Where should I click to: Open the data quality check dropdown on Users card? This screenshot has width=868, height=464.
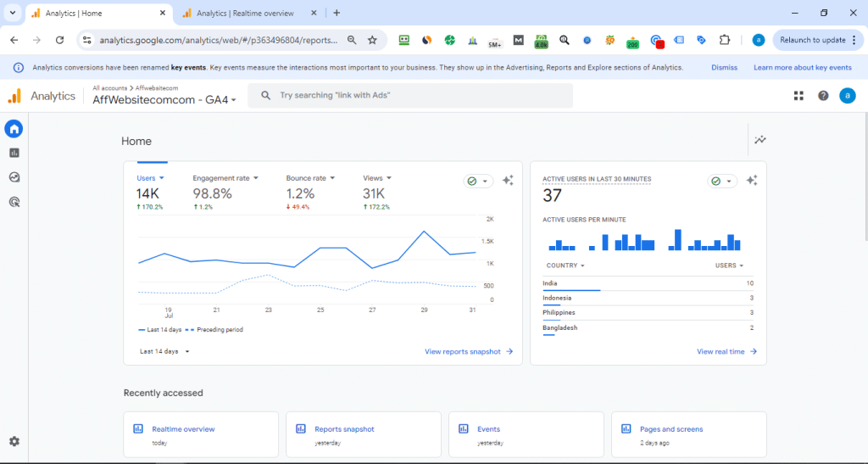tap(477, 181)
